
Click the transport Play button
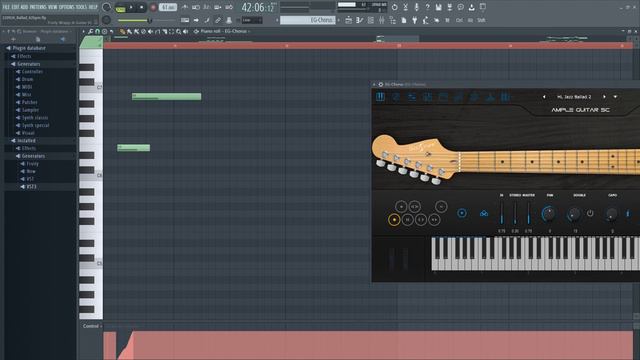coord(131,7)
